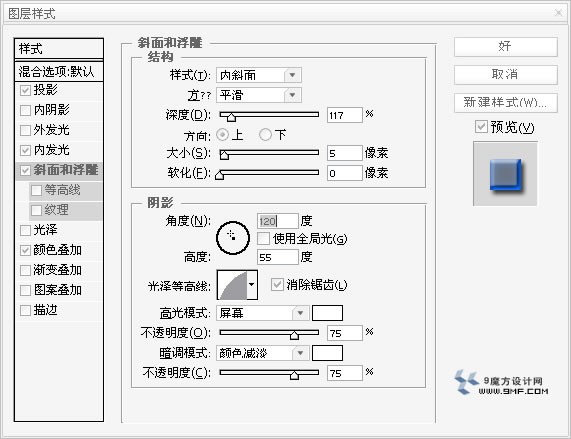Click the highlight mode color swatch

coord(327,313)
